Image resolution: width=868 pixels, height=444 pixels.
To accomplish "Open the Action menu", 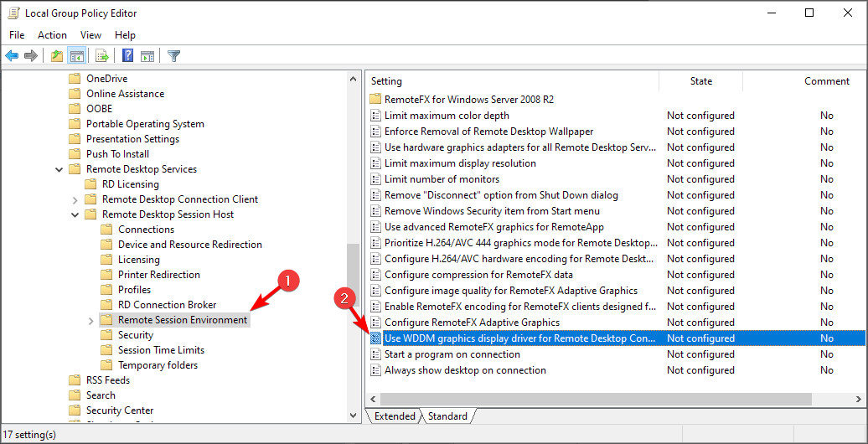I will (x=52, y=35).
